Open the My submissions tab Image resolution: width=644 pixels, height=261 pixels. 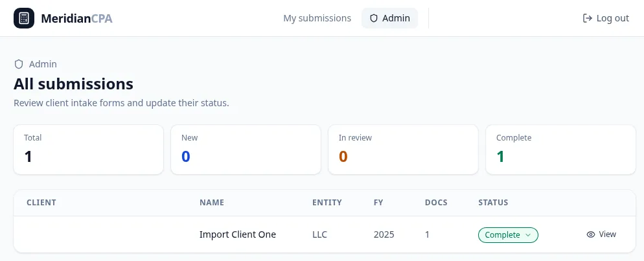pyautogui.click(x=317, y=18)
